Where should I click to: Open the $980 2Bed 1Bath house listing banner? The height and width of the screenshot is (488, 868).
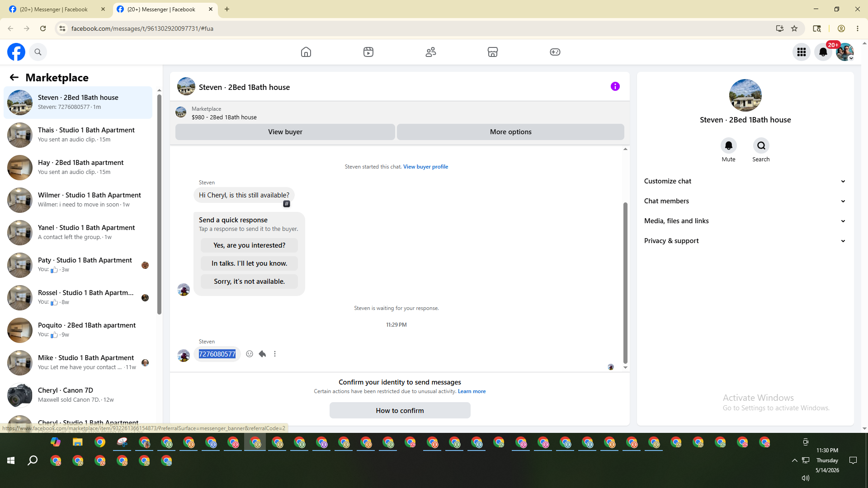pyautogui.click(x=400, y=113)
